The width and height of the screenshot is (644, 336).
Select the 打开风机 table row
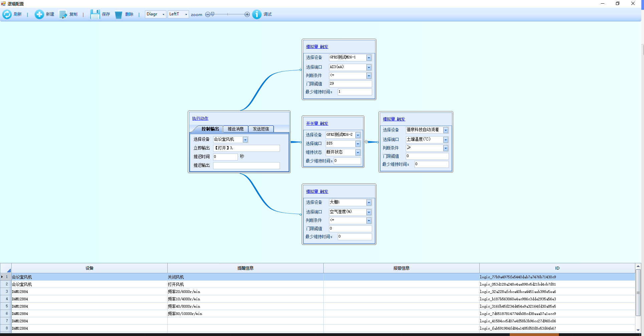pos(176,284)
